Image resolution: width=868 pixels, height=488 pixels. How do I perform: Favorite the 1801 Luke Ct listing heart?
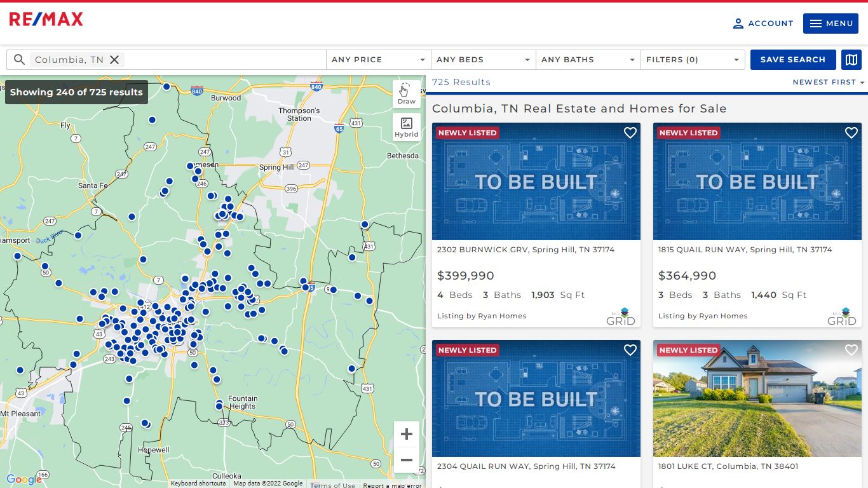(851, 350)
